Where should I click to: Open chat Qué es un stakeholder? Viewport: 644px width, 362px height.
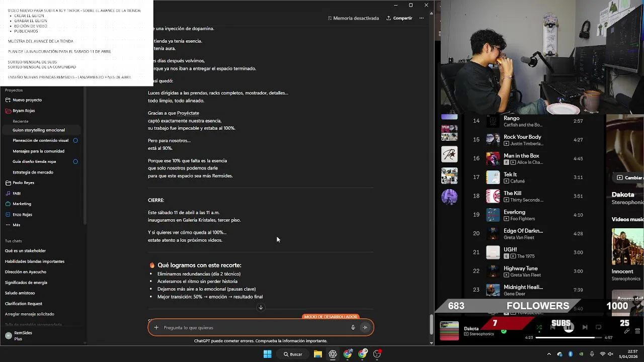25,251
